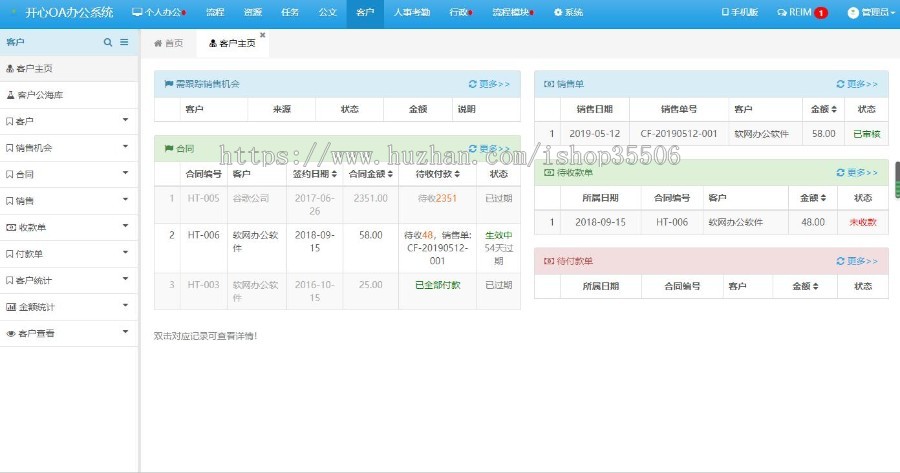This screenshot has height=473, width=900.
Task: Expand the 客户 sidebar group arrow
Action: tap(125, 120)
